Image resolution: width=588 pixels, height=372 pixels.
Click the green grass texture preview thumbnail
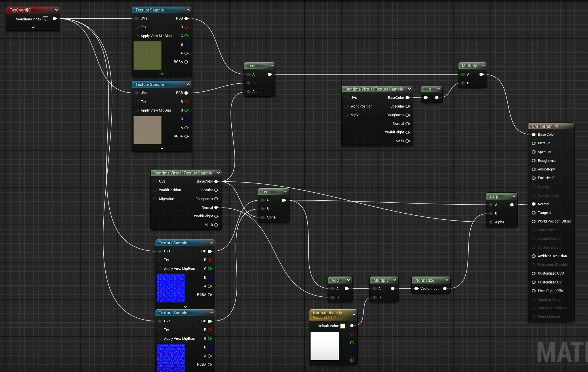tap(147, 55)
